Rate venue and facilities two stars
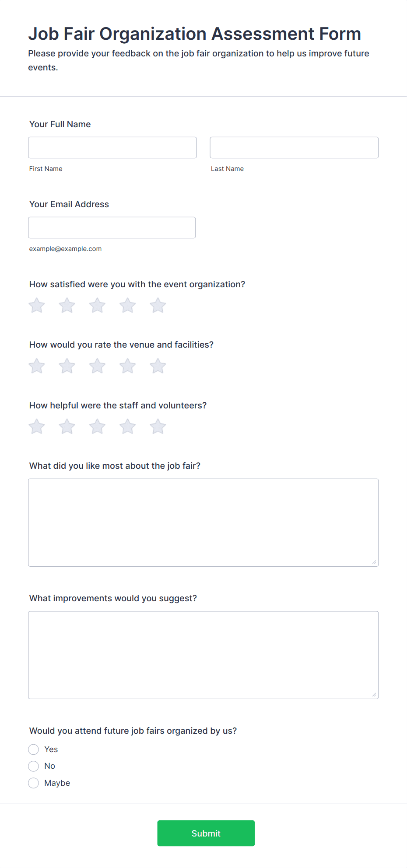The image size is (407, 868). coord(67,366)
